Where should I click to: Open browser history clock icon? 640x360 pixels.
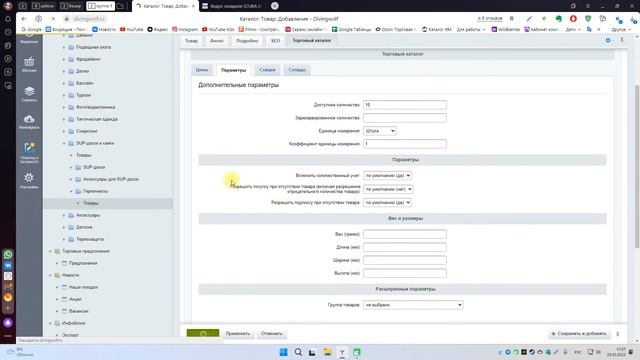(8, 32)
